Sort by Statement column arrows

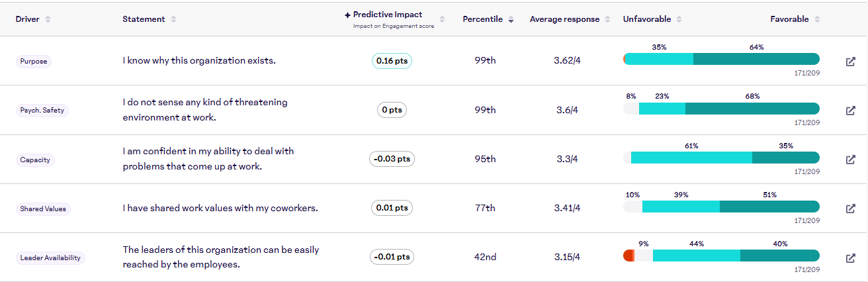[173, 20]
